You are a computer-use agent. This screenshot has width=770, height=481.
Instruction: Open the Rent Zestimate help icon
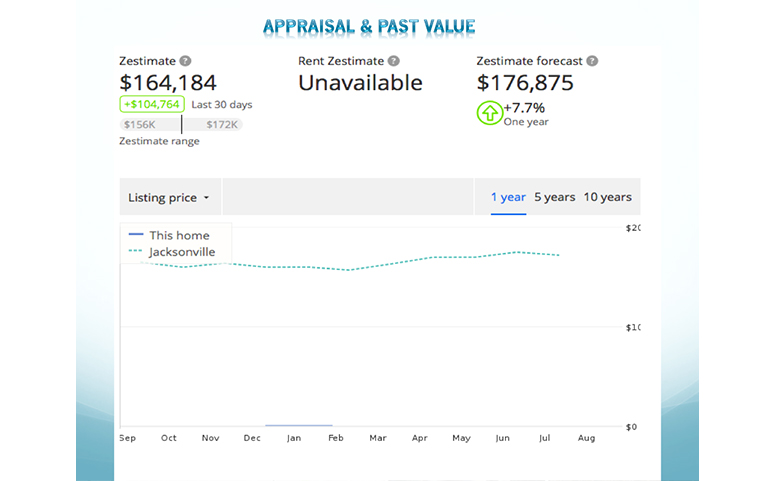click(393, 61)
